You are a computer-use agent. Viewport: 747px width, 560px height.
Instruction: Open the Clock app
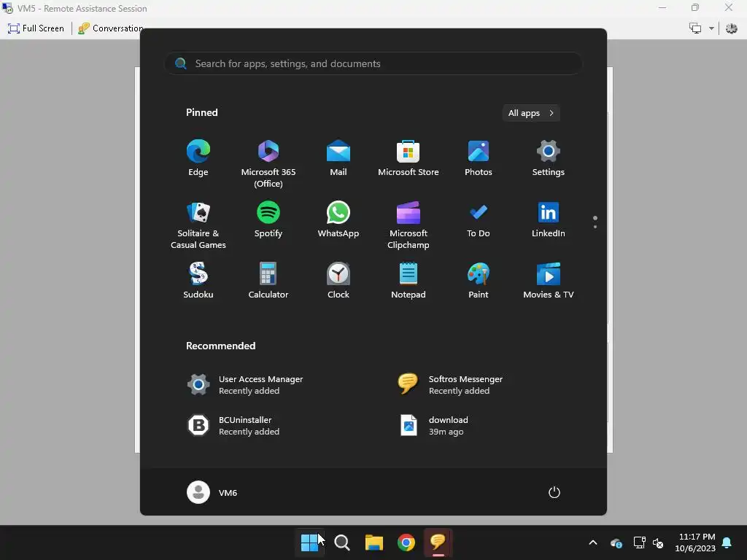pyautogui.click(x=338, y=281)
